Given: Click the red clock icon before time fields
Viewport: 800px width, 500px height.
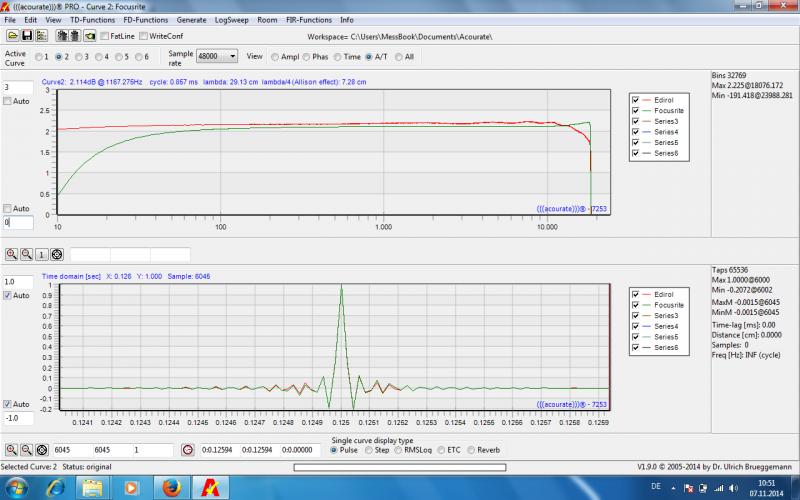Looking at the screenshot, I should [x=188, y=450].
